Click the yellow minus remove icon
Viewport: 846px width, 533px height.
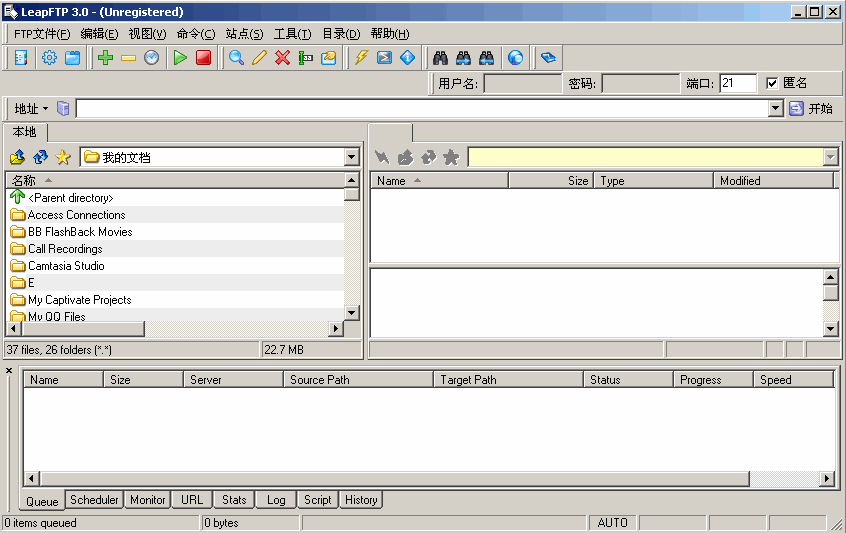[128, 58]
